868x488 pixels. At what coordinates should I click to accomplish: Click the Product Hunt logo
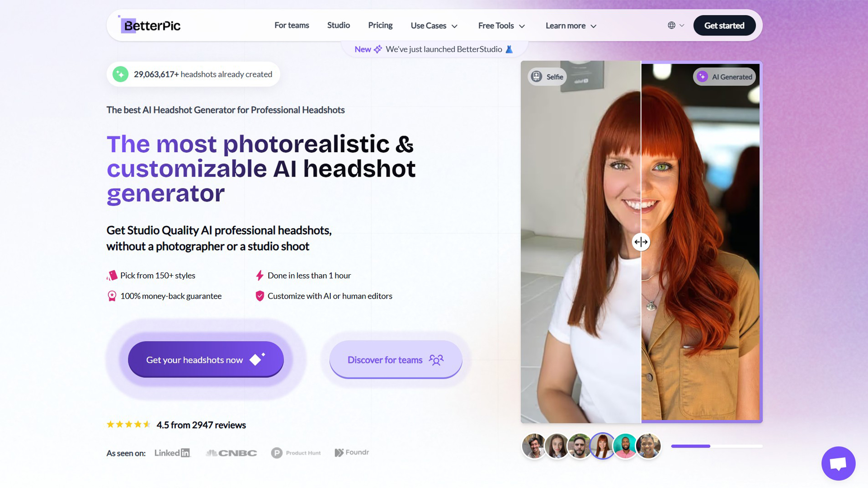point(296,453)
